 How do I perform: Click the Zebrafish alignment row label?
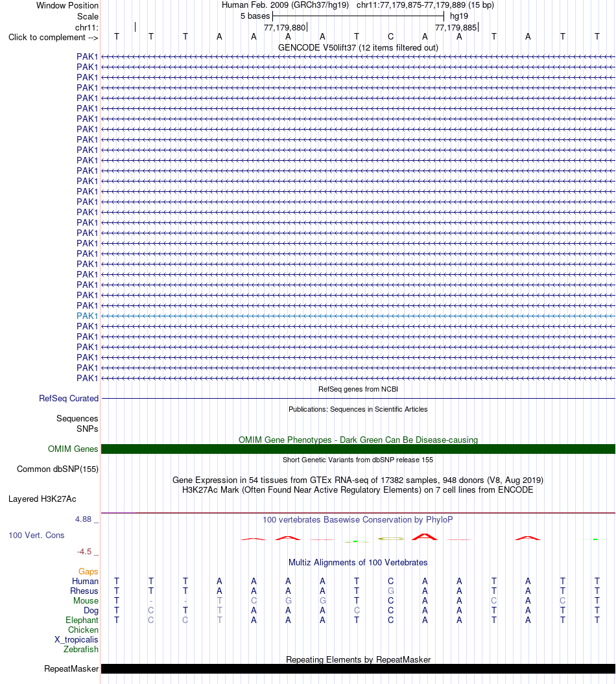pyautogui.click(x=81, y=650)
